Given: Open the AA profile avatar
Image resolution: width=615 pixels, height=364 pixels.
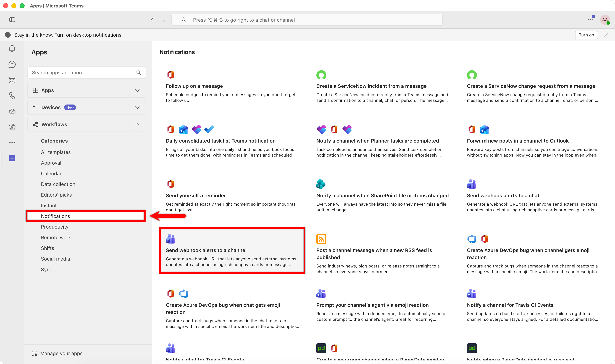Looking at the screenshot, I should click(605, 20).
